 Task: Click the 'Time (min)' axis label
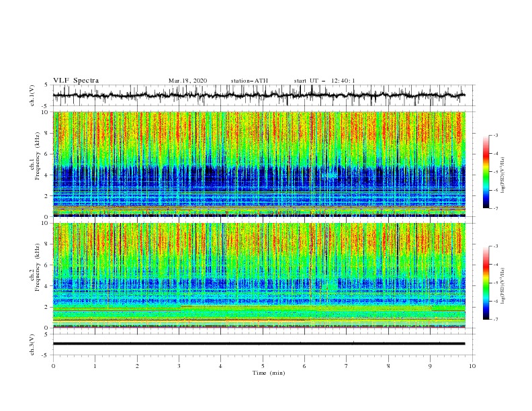269,373
